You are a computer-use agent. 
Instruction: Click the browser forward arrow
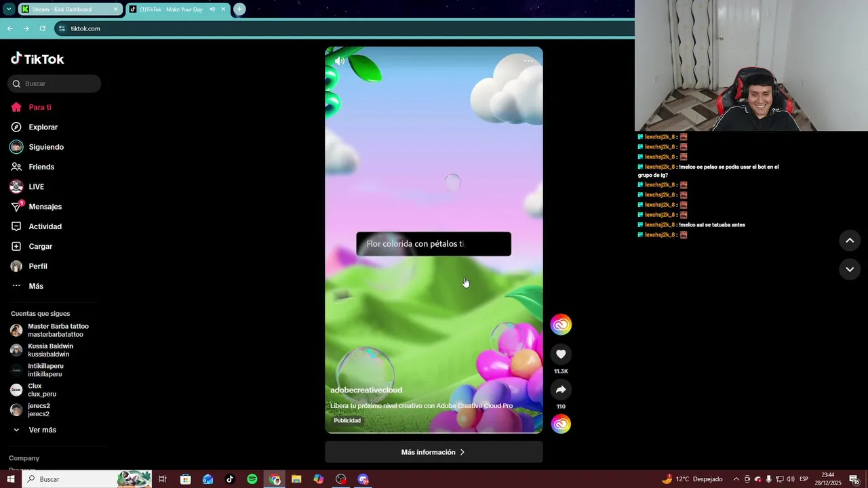pyautogui.click(x=26, y=28)
